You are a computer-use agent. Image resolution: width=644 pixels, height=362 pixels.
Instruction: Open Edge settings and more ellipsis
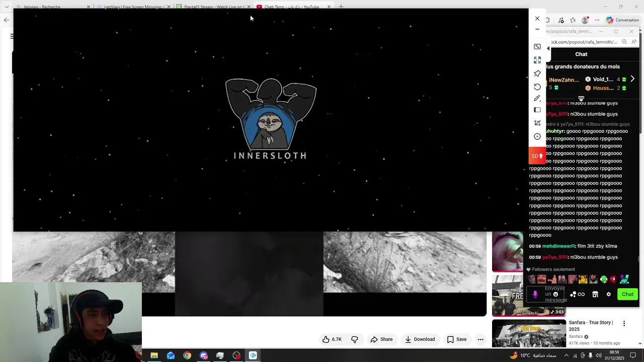[597, 20]
